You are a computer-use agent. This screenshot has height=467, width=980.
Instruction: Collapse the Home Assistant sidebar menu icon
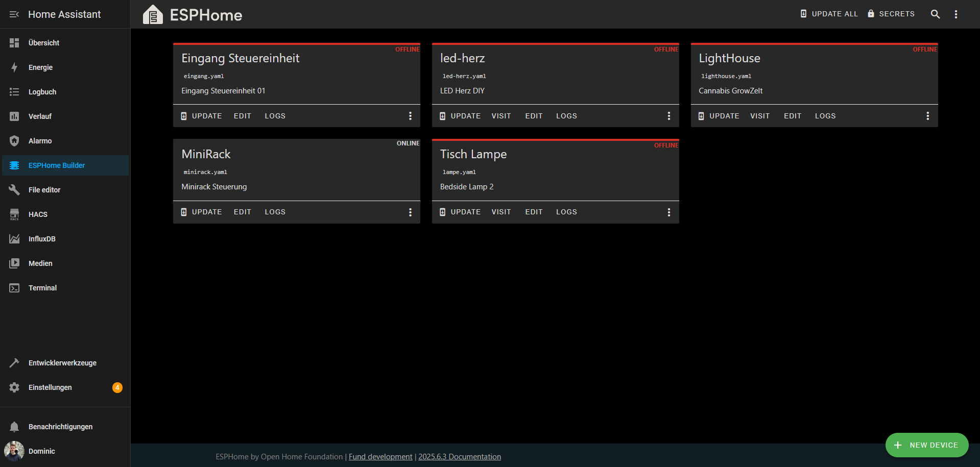(14, 14)
